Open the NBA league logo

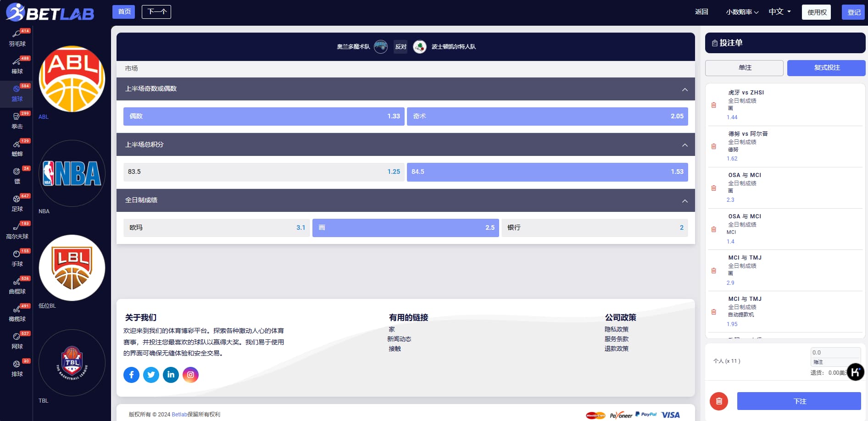click(72, 173)
